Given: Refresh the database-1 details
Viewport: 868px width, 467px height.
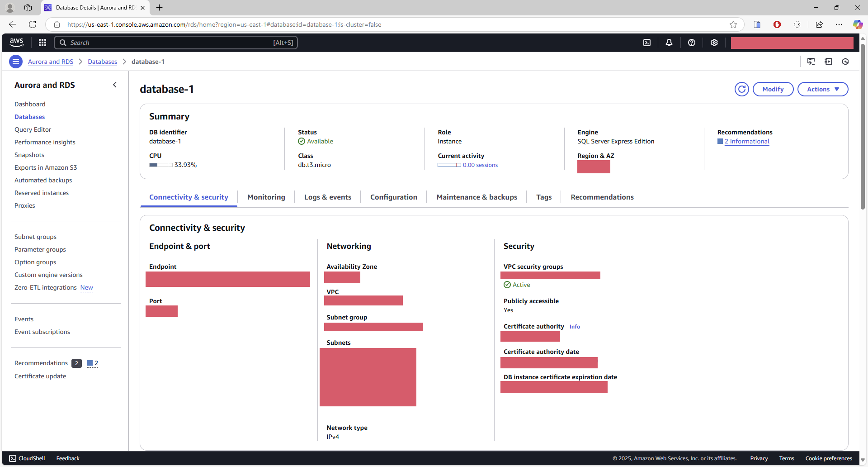Looking at the screenshot, I should [x=741, y=89].
